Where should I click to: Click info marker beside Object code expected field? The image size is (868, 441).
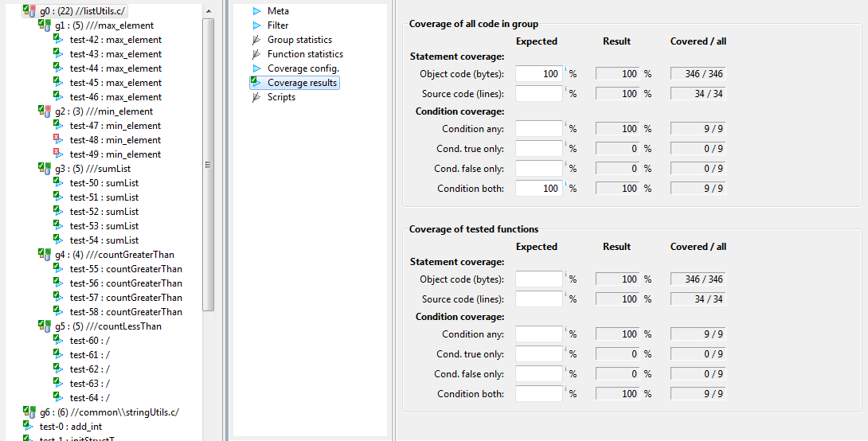coord(565,69)
